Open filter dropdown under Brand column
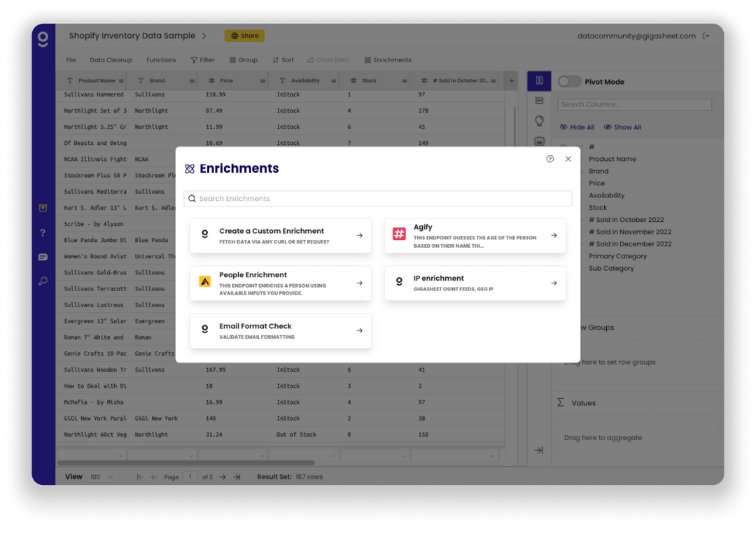The height and width of the screenshot is (534, 756). (191, 456)
